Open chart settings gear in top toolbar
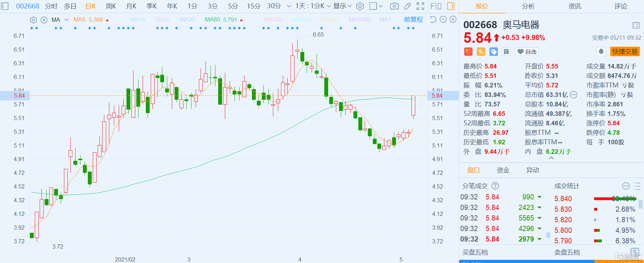 coord(360,6)
